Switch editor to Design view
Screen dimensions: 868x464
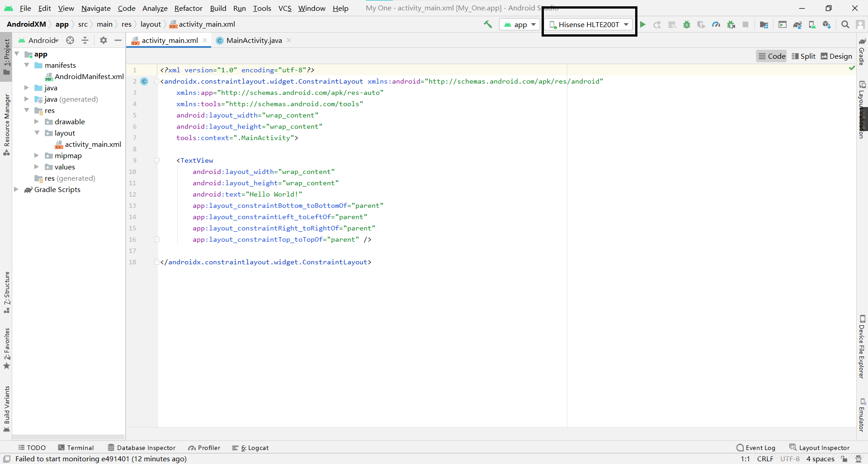pos(836,56)
